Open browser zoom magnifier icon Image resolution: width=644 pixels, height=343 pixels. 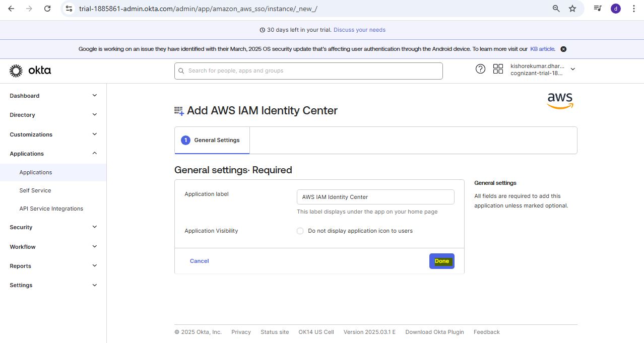tap(556, 9)
